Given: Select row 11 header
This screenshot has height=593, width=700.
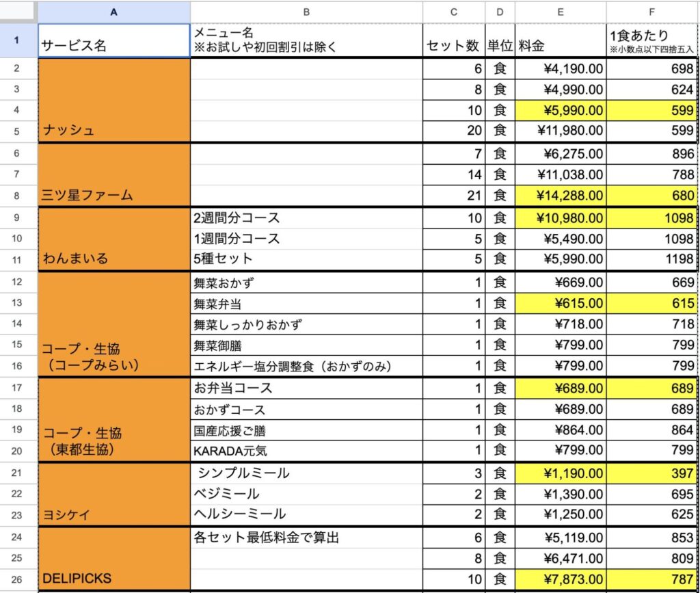Looking at the screenshot, I should point(19,259).
